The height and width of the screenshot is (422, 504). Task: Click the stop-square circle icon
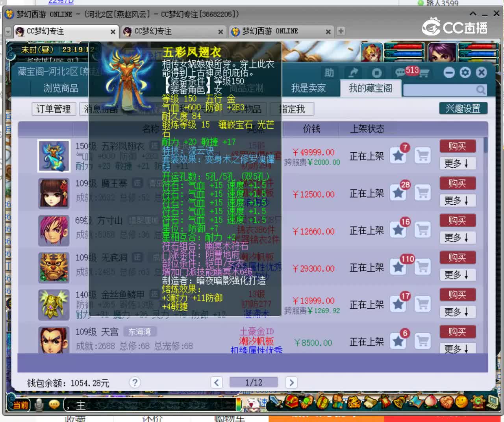(x=377, y=73)
